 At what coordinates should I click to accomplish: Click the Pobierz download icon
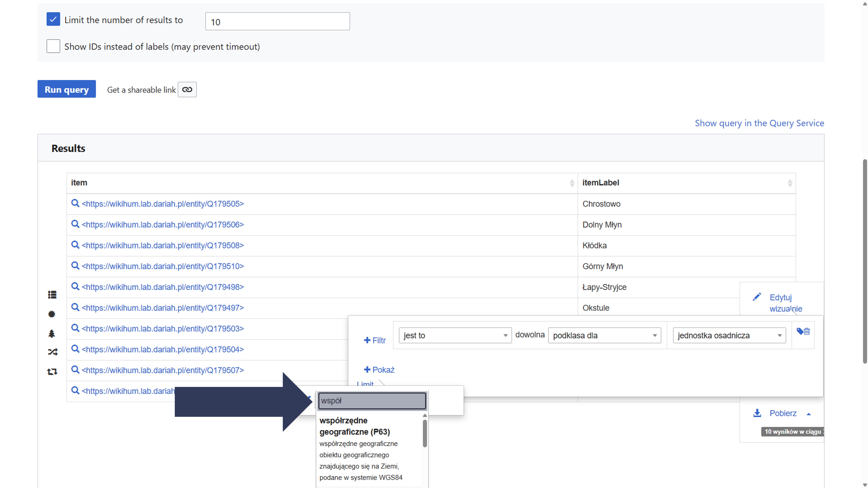[x=757, y=413]
